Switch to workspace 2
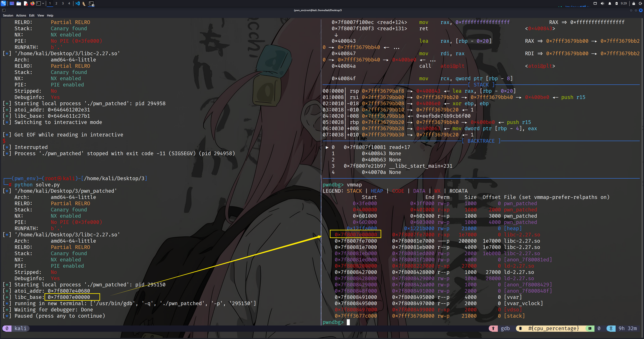 [x=56, y=3]
